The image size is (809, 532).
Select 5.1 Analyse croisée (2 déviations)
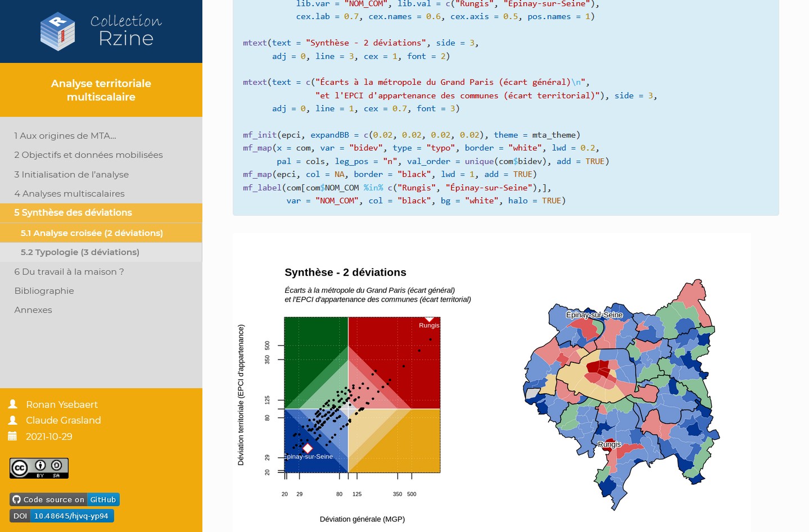point(92,233)
